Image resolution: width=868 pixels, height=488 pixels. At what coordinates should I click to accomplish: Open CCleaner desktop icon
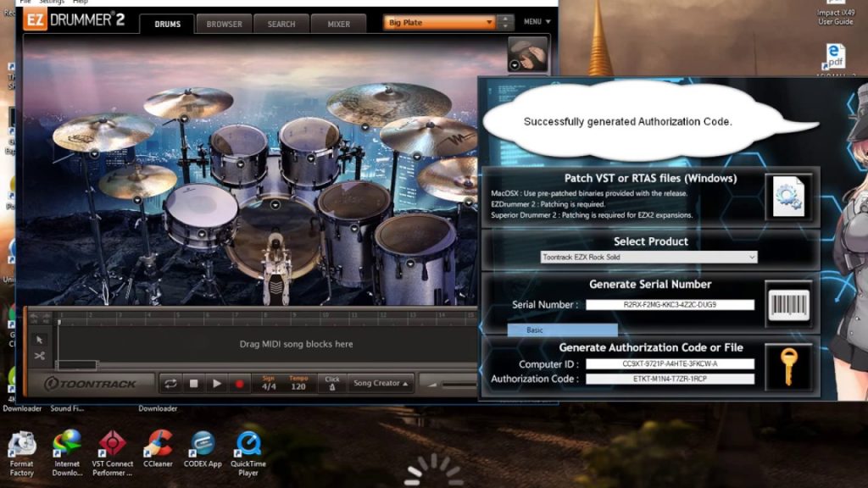point(158,449)
